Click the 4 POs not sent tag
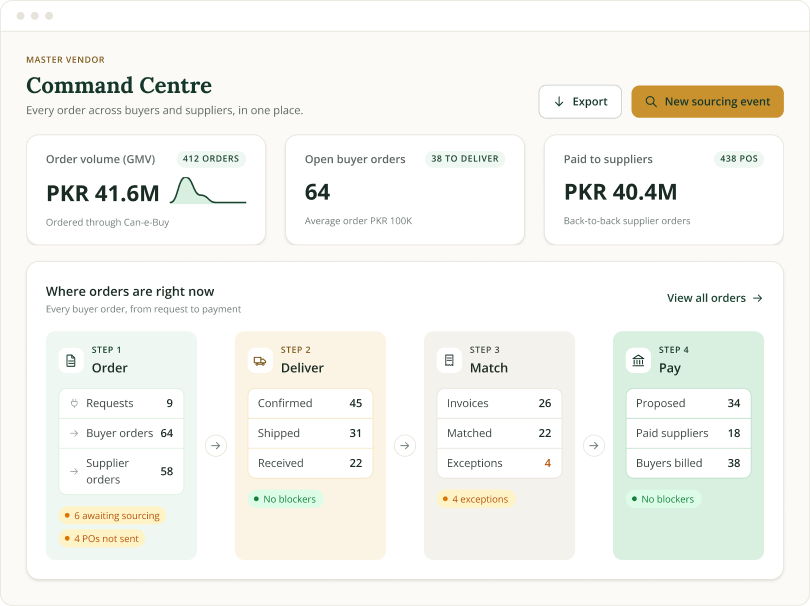The width and height of the screenshot is (810, 606). pos(102,538)
